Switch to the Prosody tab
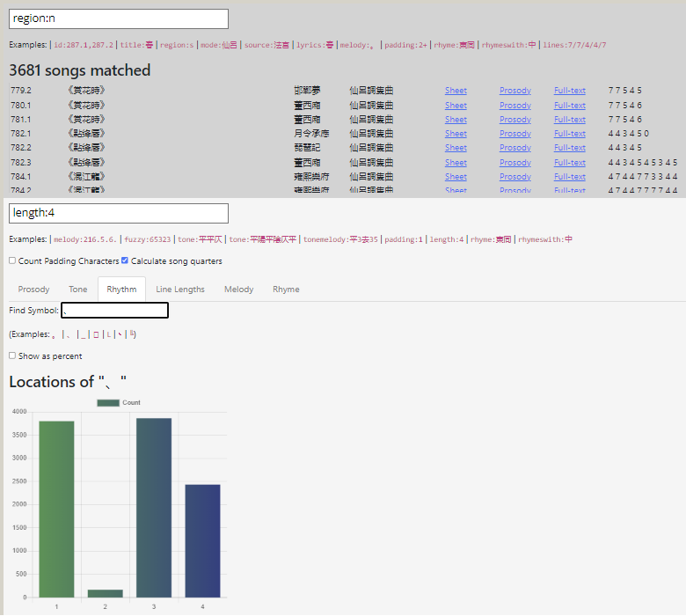 (34, 289)
